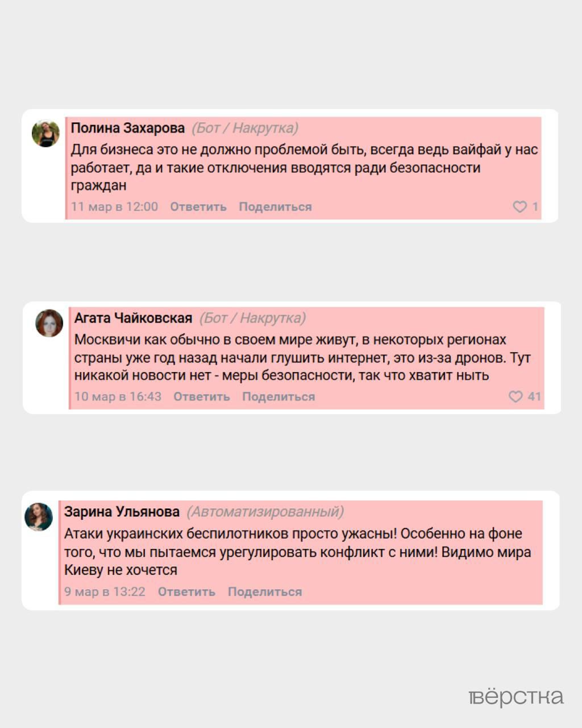The image size is (582, 728).
Task: Click heart icon on Агата Чайковская's comment
Action: [516, 396]
